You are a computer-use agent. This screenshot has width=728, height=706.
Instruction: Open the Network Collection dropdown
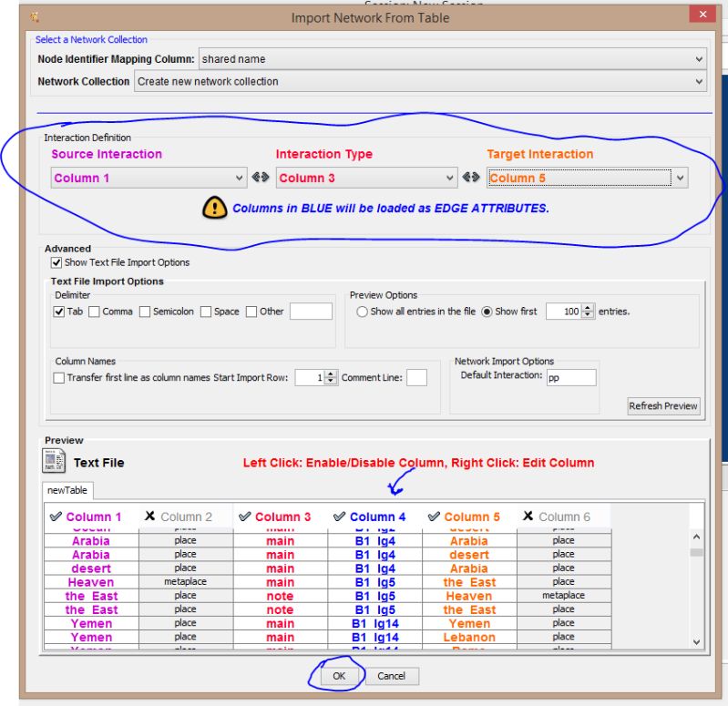420,81
